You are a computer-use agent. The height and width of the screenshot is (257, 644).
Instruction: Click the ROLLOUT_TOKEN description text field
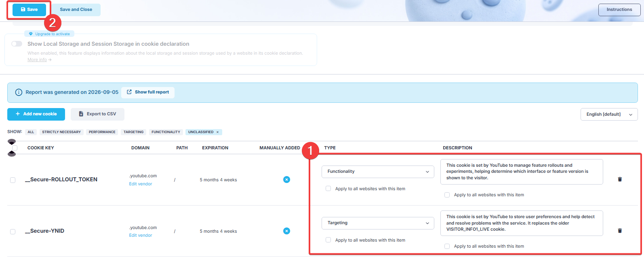pos(522,172)
